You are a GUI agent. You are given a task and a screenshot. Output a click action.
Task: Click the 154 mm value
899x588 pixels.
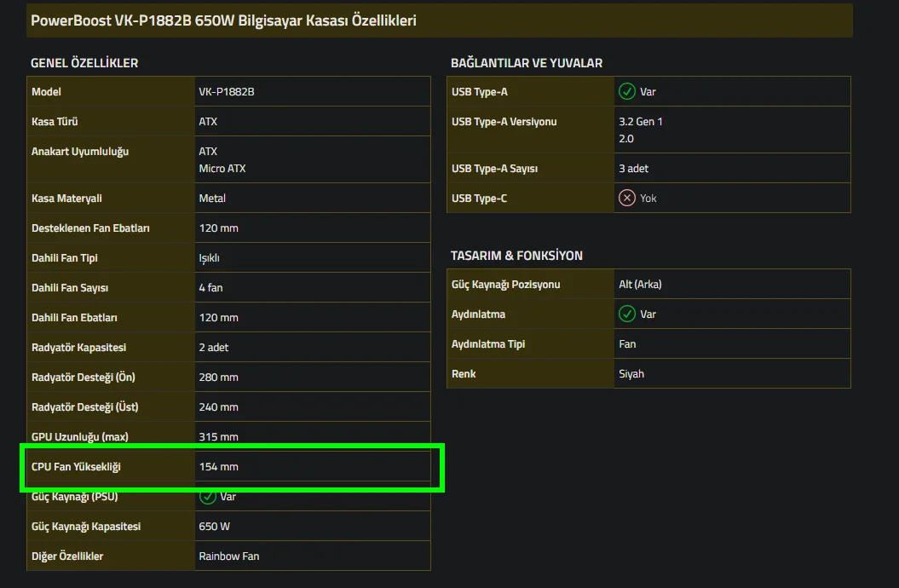click(x=218, y=466)
